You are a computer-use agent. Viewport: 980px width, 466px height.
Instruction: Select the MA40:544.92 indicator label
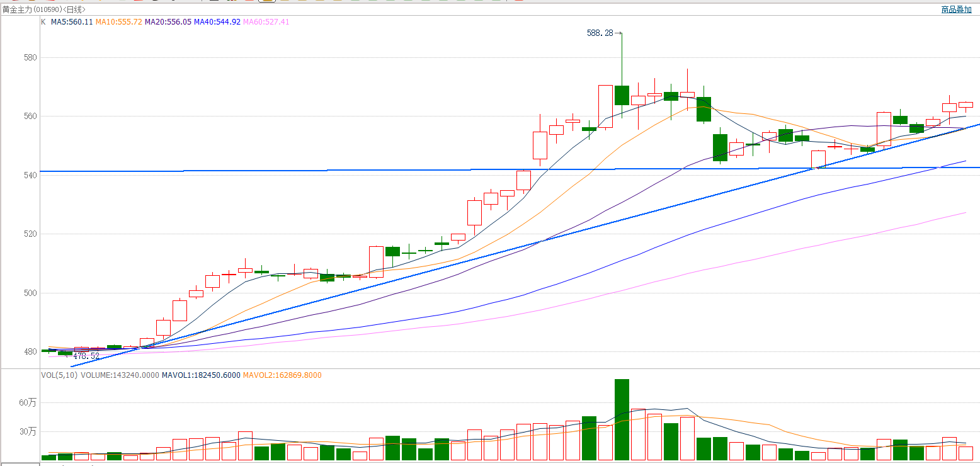point(217,22)
